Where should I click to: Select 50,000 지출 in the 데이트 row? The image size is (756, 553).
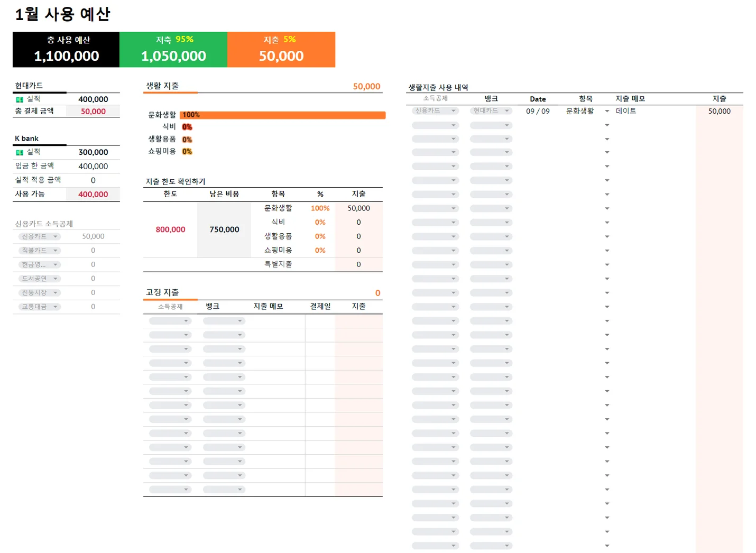point(719,111)
